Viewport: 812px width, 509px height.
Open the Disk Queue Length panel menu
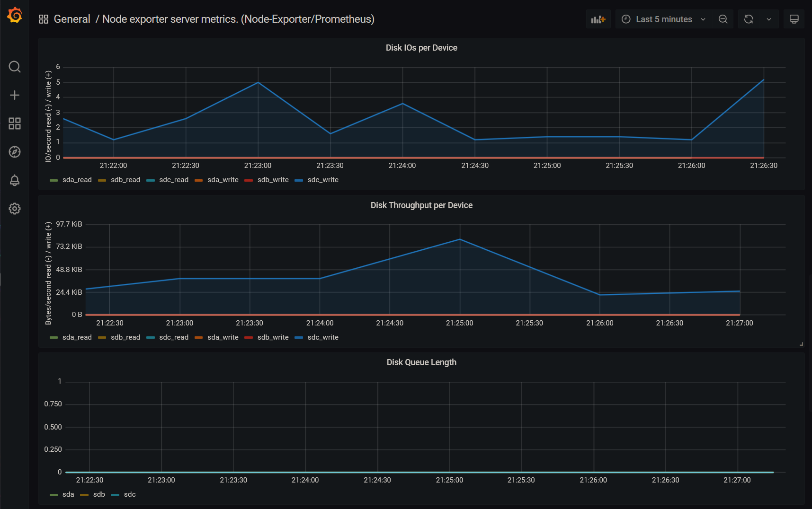(x=421, y=362)
